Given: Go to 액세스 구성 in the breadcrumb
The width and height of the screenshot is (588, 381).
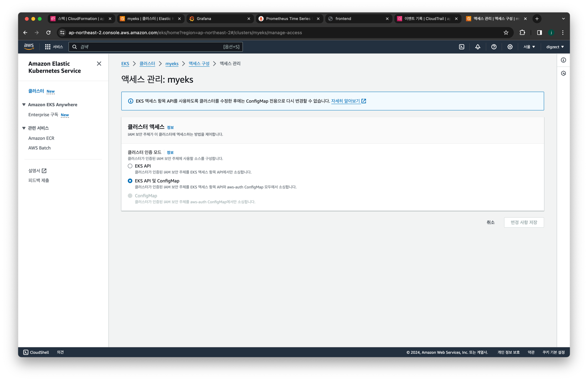Looking at the screenshot, I should [x=199, y=64].
